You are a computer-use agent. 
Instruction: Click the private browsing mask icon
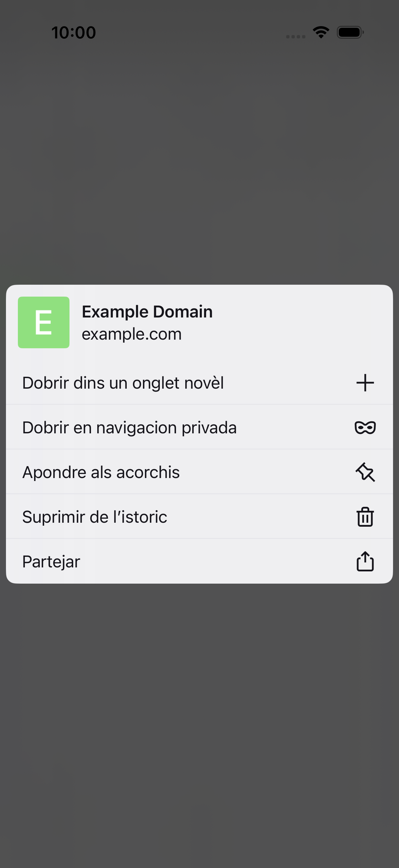(365, 428)
